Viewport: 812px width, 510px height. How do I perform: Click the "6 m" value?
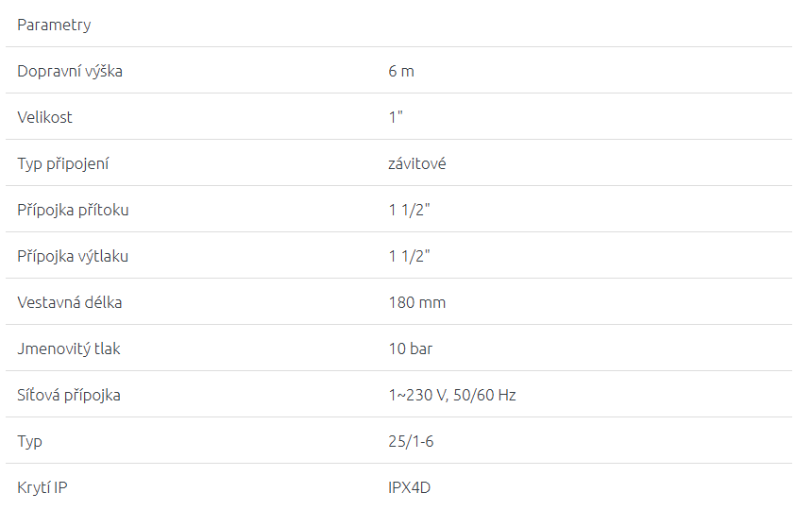[401, 71]
